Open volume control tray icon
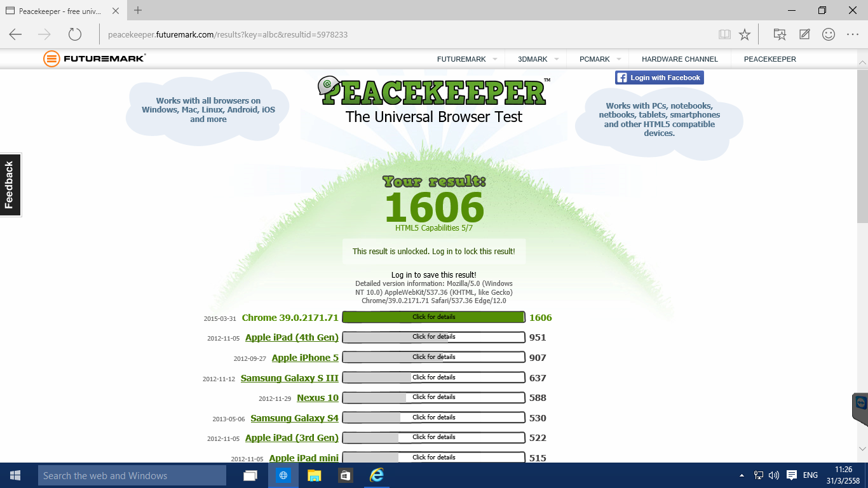This screenshot has width=868, height=488. 774,475
